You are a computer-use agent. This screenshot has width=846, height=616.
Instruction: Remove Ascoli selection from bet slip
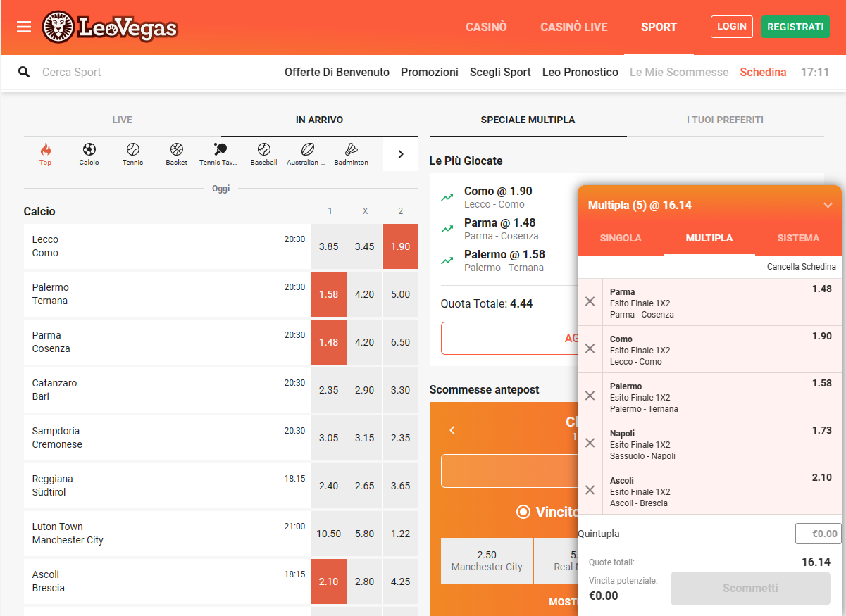[x=590, y=490]
